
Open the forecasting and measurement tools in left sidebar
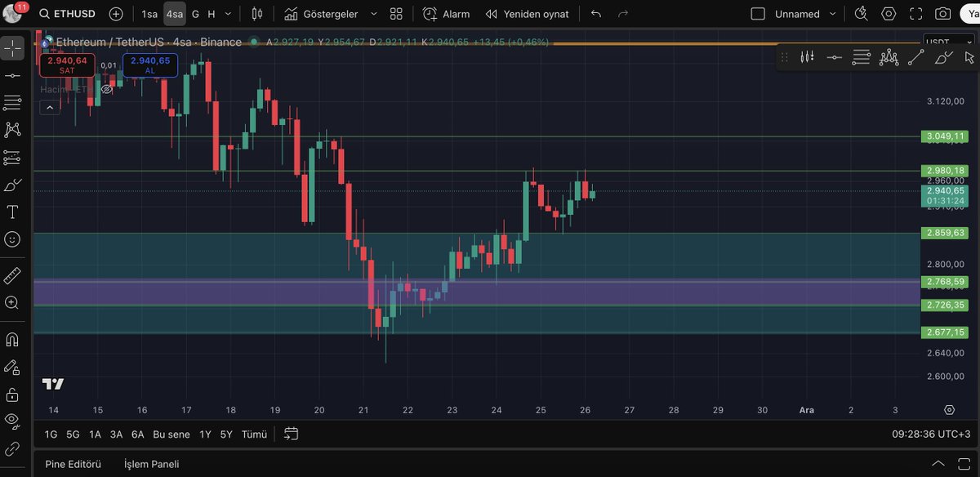[12, 156]
